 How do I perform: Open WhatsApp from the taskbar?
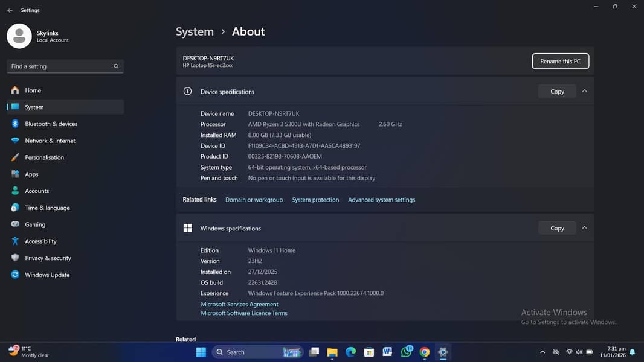tap(406, 352)
